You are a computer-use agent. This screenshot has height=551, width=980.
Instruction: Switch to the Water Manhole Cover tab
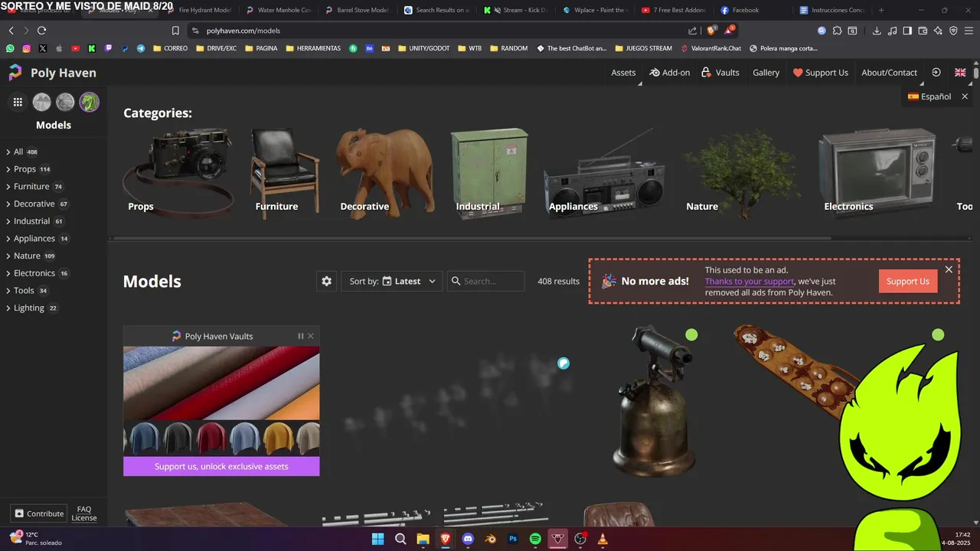coord(278,10)
